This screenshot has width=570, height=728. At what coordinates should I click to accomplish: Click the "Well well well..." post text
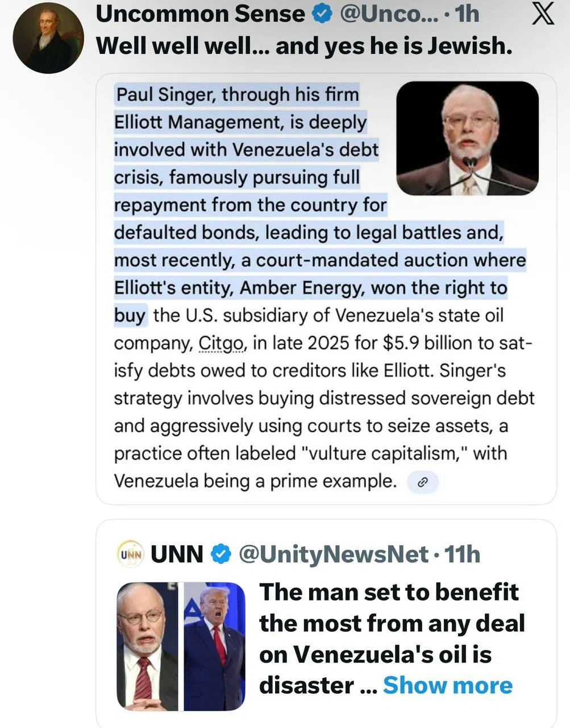click(304, 45)
